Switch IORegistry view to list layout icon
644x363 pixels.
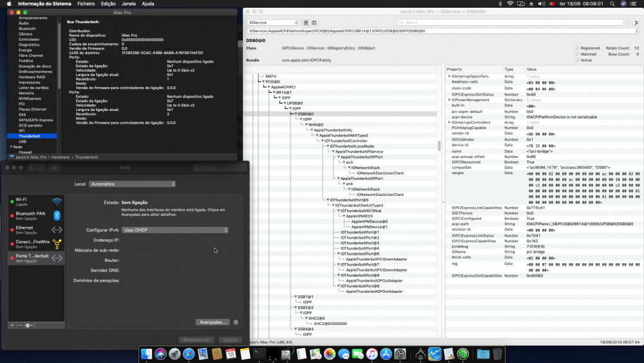click(x=305, y=23)
